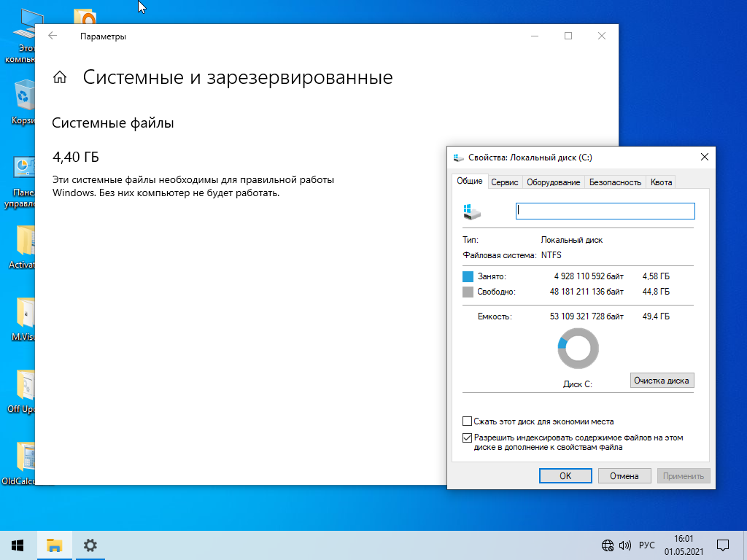Open the Безопасность tab
Image resolution: width=747 pixels, height=560 pixels.
[615, 182]
